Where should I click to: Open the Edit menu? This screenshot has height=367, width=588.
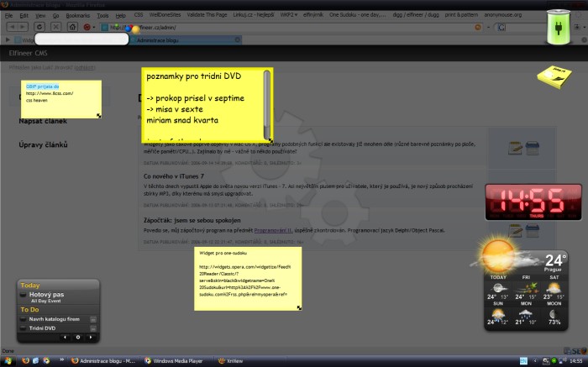[x=24, y=15]
